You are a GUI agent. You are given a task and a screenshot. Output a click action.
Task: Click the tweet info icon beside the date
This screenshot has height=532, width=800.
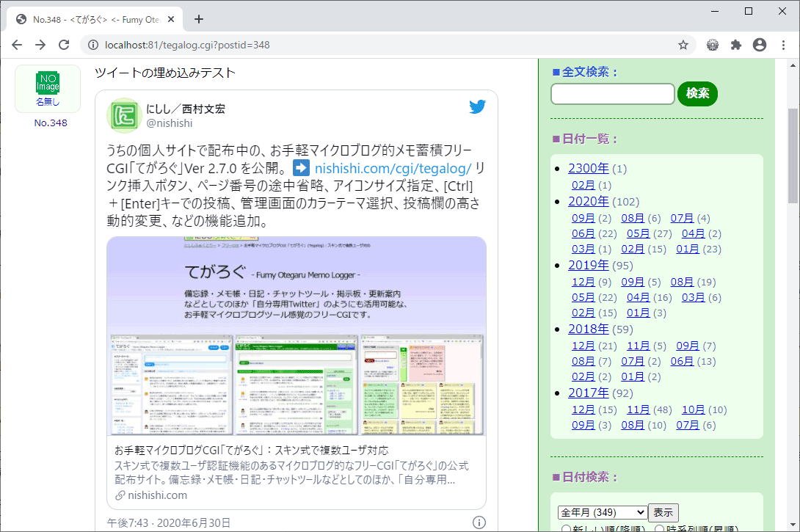coord(479,522)
